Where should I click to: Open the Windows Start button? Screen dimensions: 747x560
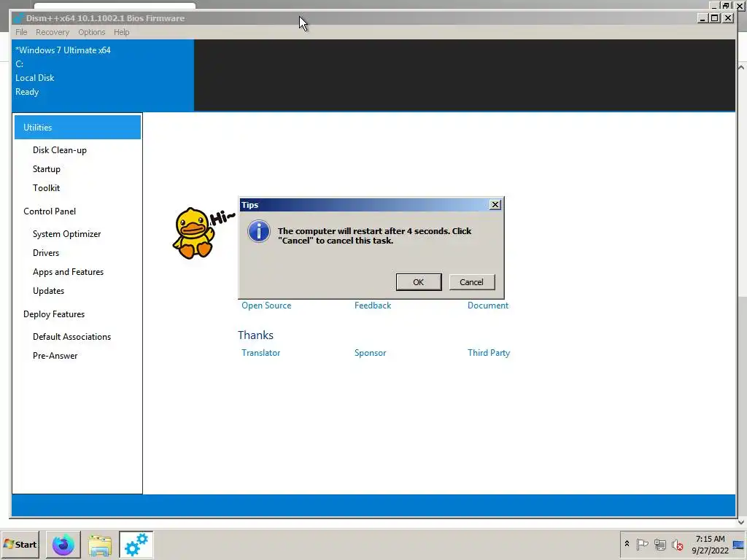(x=20, y=544)
